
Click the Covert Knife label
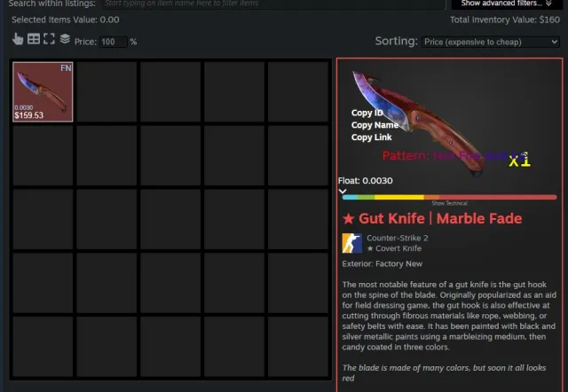click(394, 248)
